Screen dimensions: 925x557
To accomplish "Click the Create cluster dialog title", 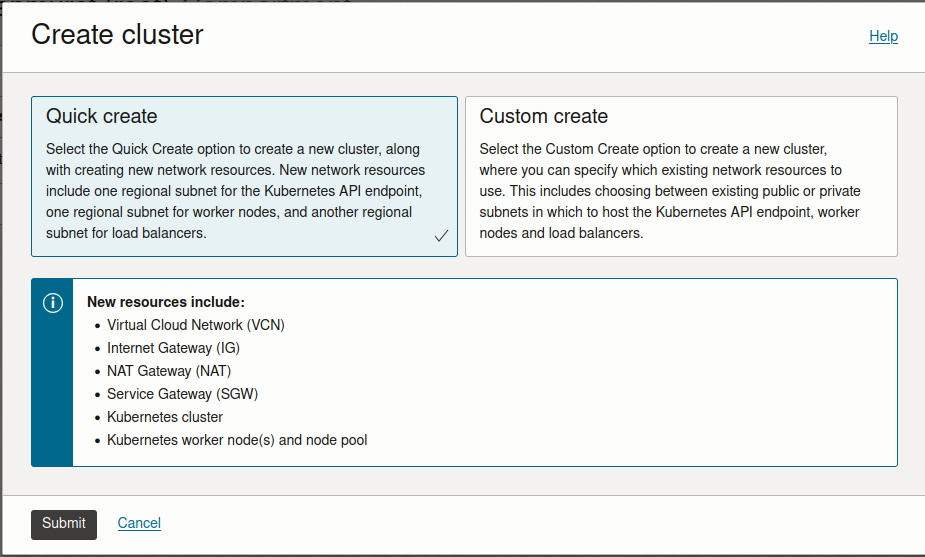I will 117,35.
